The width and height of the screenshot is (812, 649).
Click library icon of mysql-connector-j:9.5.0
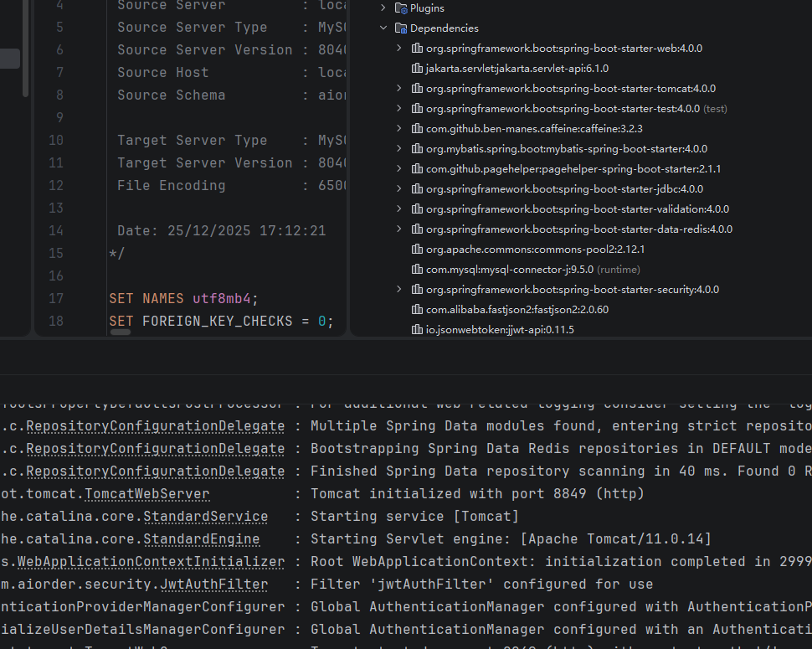click(x=417, y=270)
